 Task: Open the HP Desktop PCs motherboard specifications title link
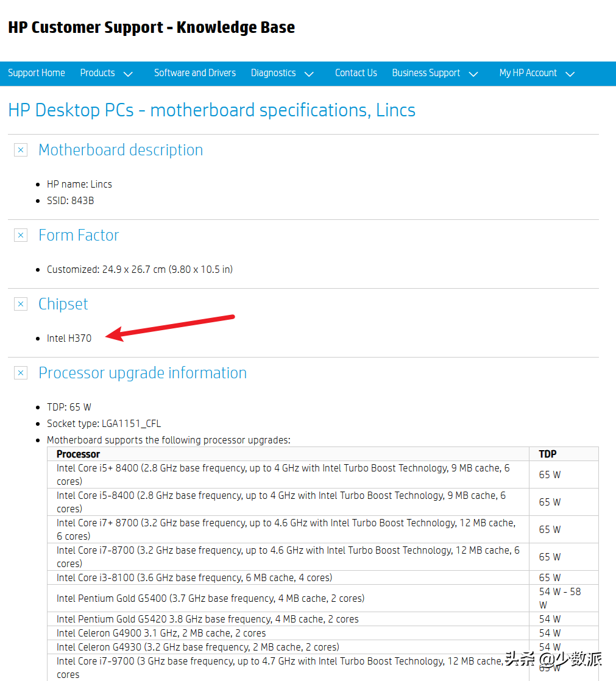coord(211,110)
